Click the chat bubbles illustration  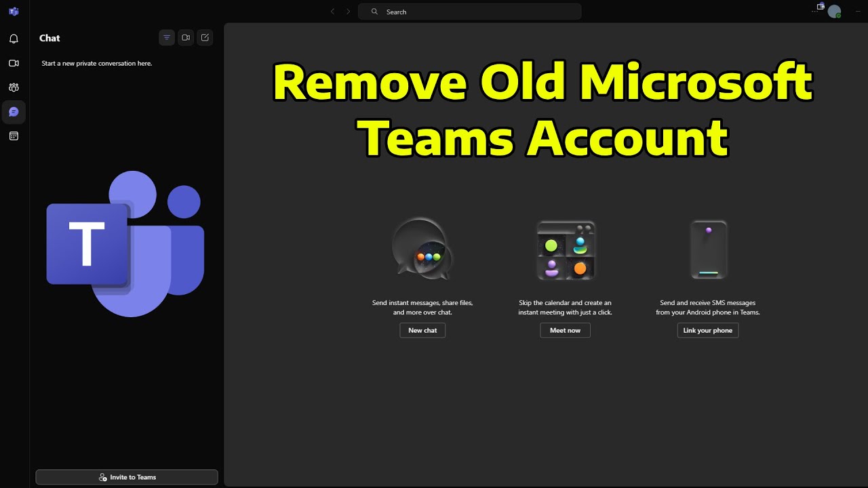[422, 249]
